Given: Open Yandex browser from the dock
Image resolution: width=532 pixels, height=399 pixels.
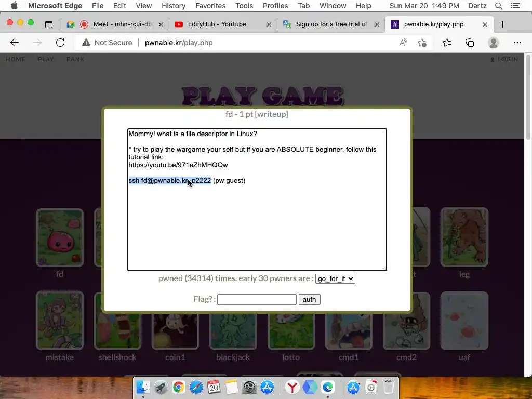Looking at the screenshot, I should click(292, 387).
